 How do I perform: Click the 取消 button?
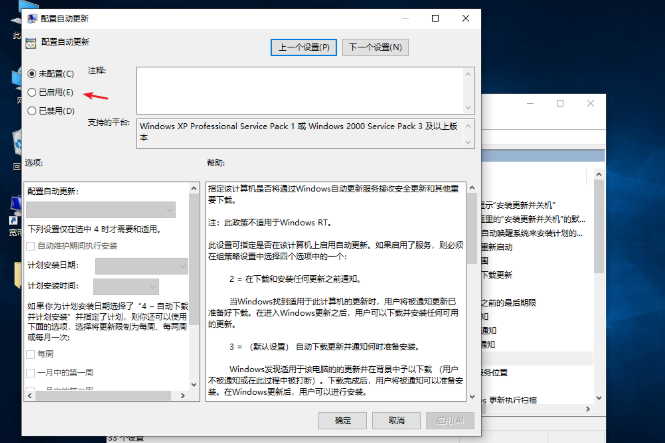[396, 421]
